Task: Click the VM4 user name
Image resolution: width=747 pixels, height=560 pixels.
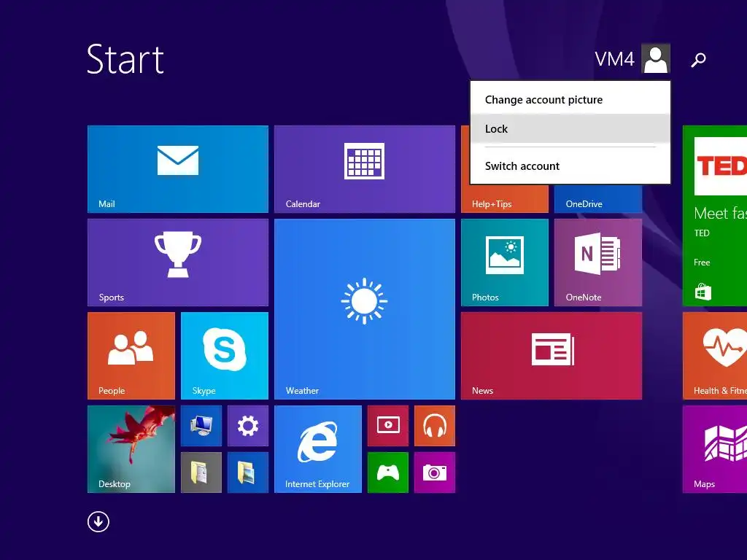Action: [614, 60]
